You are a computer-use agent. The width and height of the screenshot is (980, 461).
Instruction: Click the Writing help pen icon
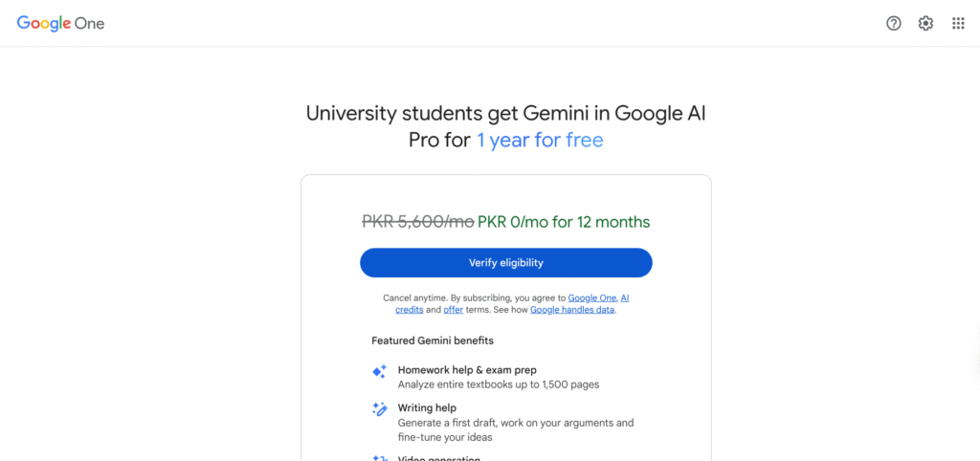tap(379, 409)
